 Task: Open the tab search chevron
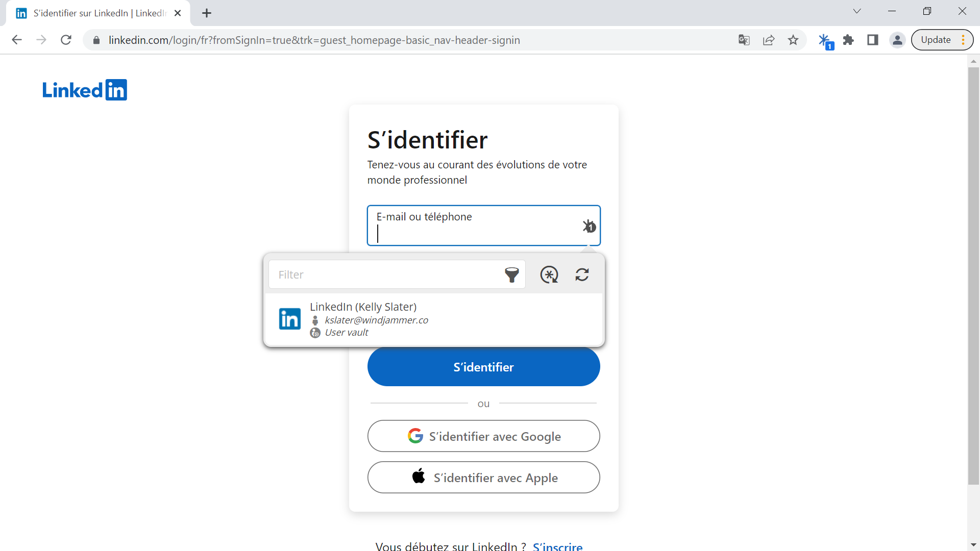[857, 11]
